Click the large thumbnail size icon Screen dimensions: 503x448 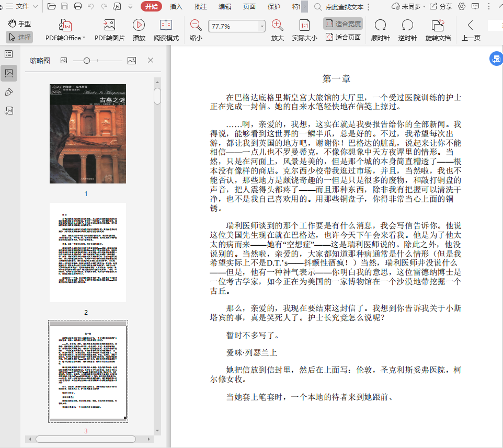coord(132,60)
